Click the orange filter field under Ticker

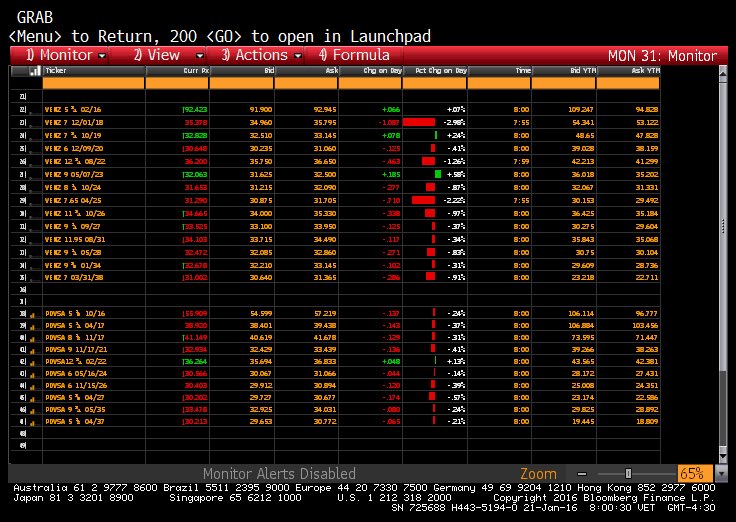pyautogui.click(x=93, y=83)
